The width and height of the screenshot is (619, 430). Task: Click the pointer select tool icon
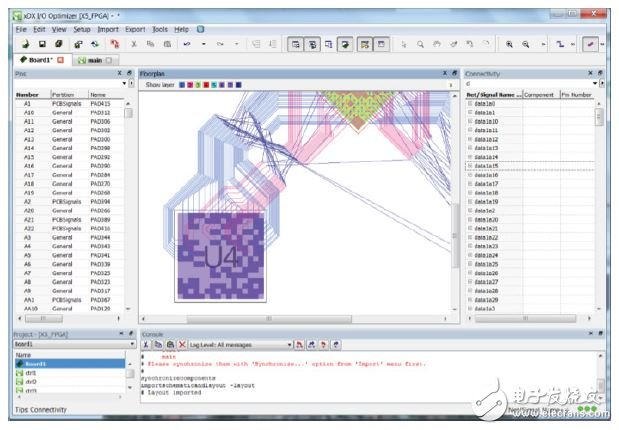(x=405, y=45)
